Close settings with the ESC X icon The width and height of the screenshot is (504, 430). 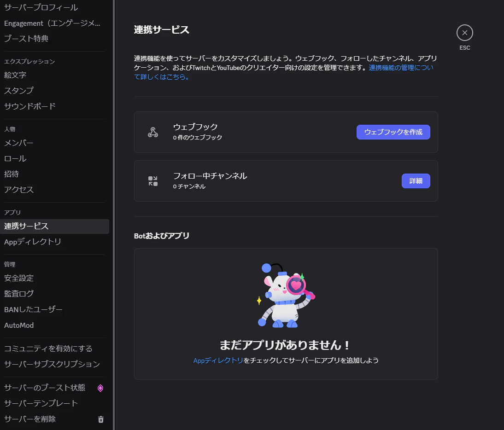pyautogui.click(x=464, y=33)
